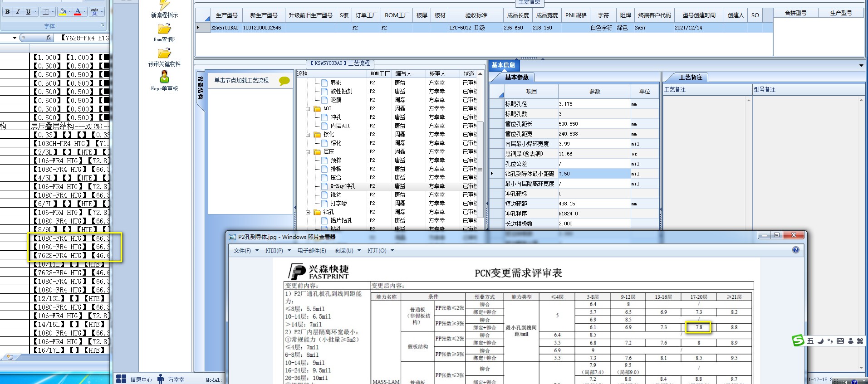The height and width of the screenshot is (384, 868).
Task: Apply the red font color icon
Action: (x=78, y=12)
